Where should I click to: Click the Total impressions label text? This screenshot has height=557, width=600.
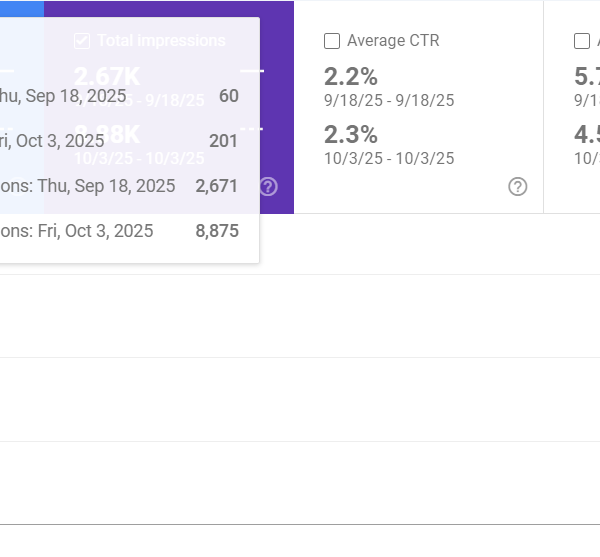click(161, 41)
